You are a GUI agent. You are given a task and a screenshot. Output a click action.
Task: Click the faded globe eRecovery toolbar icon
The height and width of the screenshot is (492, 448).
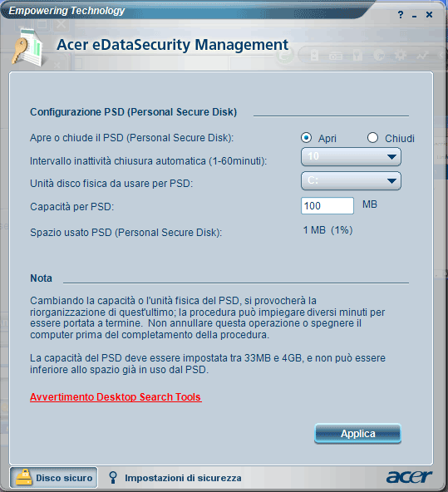tap(379, 56)
